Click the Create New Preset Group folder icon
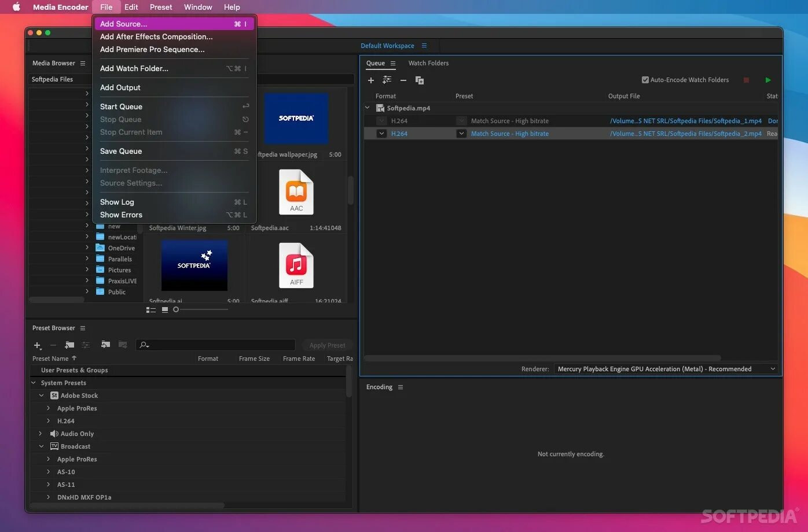 pyautogui.click(x=69, y=345)
